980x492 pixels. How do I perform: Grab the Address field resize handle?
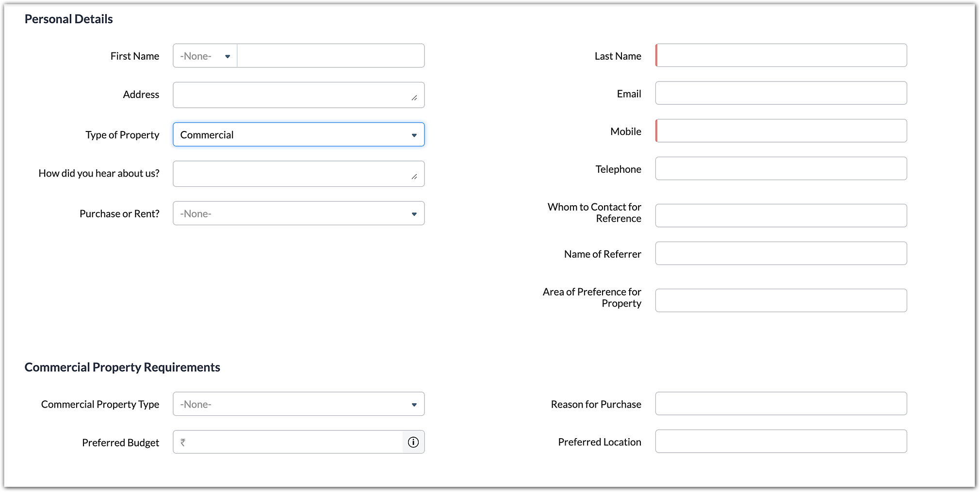pyautogui.click(x=414, y=98)
